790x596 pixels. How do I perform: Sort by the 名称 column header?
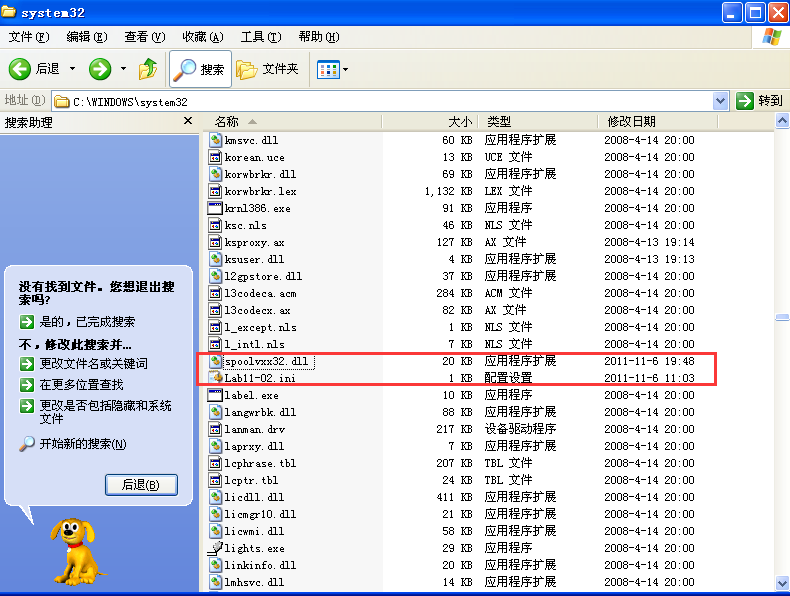pyautogui.click(x=293, y=121)
